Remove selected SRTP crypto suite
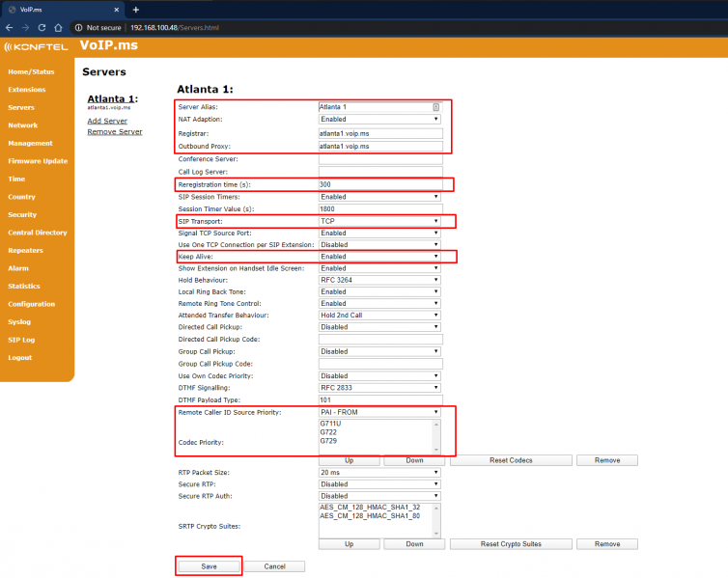This screenshot has height=578, width=728. coord(606,544)
